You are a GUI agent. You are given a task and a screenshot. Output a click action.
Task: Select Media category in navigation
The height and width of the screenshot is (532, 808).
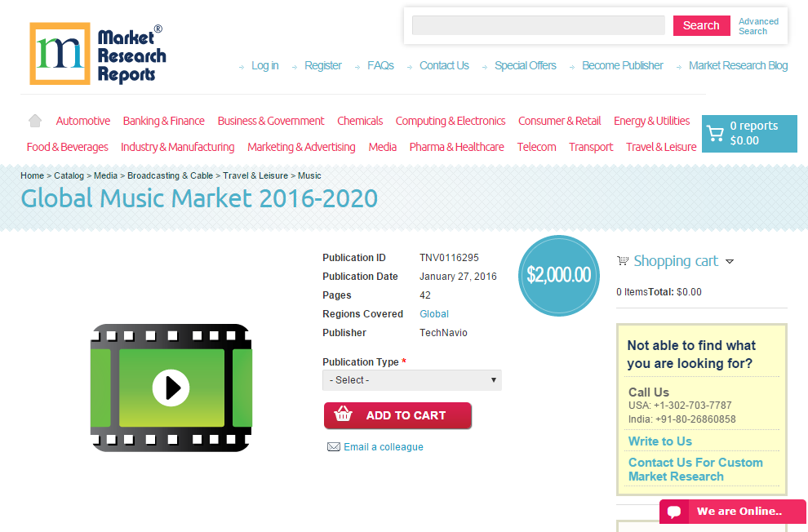pos(382,148)
